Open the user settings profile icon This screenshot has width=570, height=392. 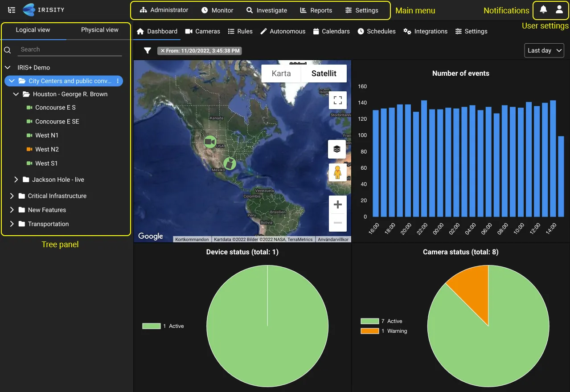click(559, 10)
